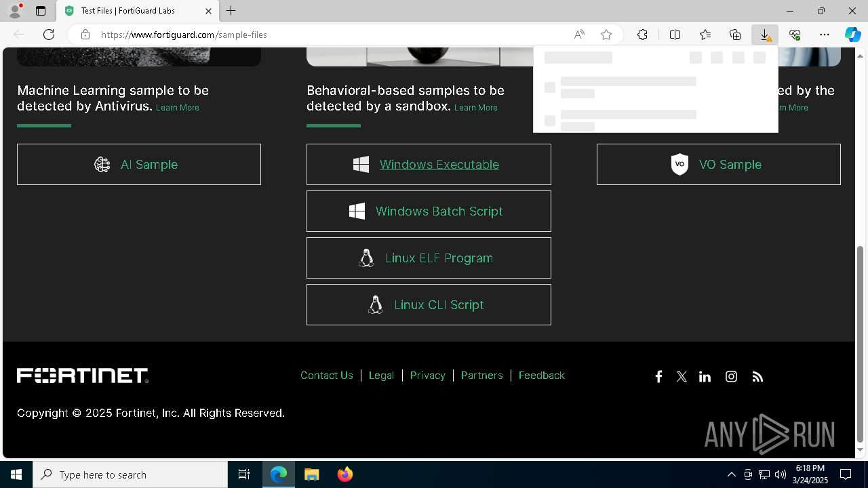Visit Fortinet's X (Twitter) icon
The width and height of the screenshot is (868, 488).
click(x=682, y=377)
